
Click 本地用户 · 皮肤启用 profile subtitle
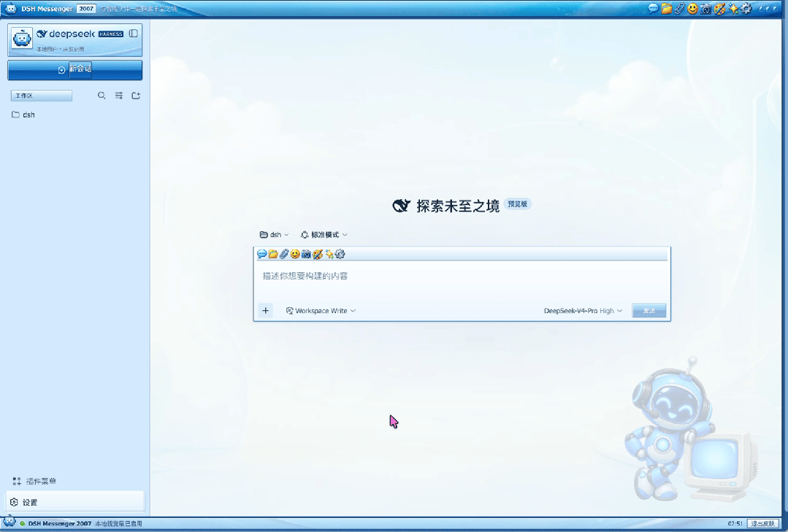coord(61,49)
